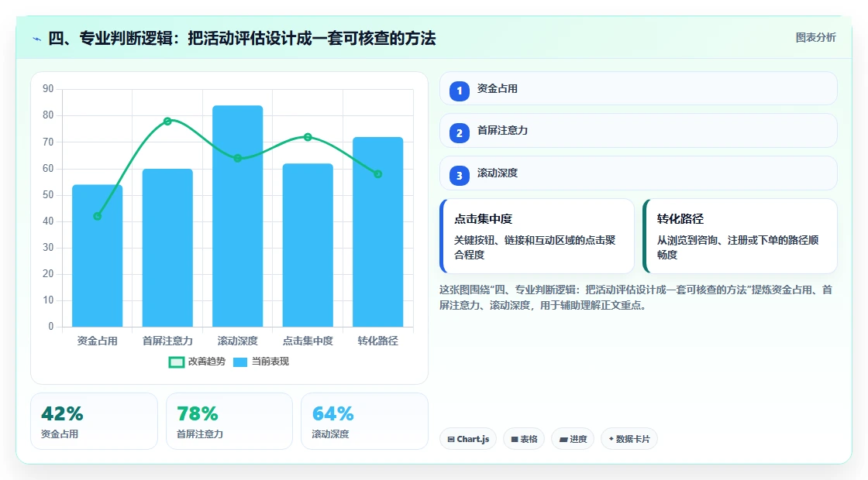The width and height of the screenshot is (868, 480).
Task: Click the number 3 badge for 滚动深度
Action: coord(460,176)
